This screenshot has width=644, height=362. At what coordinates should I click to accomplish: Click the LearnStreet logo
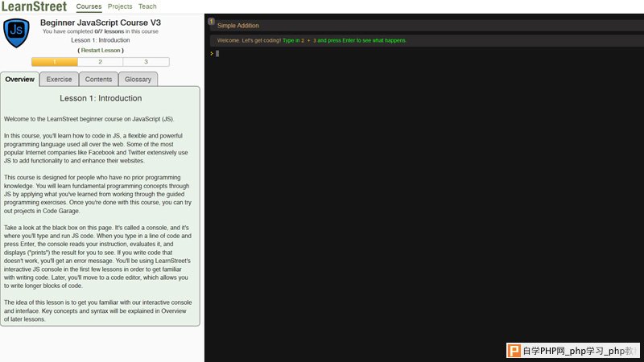coord(35,6)
